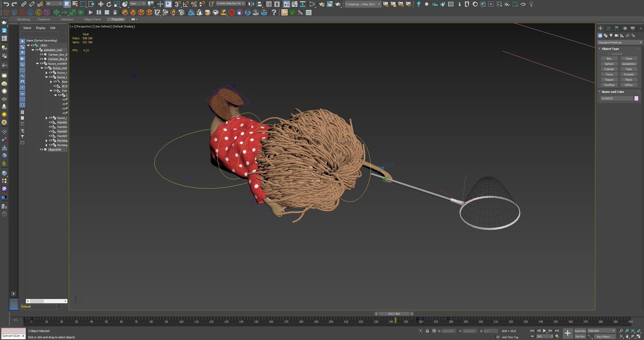Image resolution: width=644 pixels, height=340 pixels.
Task: Toggle visibility eye of Kuzya_root009
Action: [42, 63]
